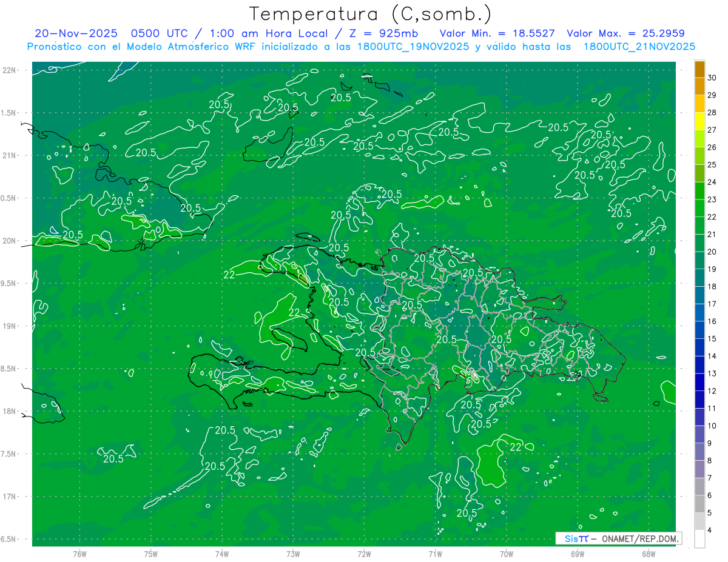728x562 pixels.
Task: Click the '76W' longitude axis label
Action: 79,554
